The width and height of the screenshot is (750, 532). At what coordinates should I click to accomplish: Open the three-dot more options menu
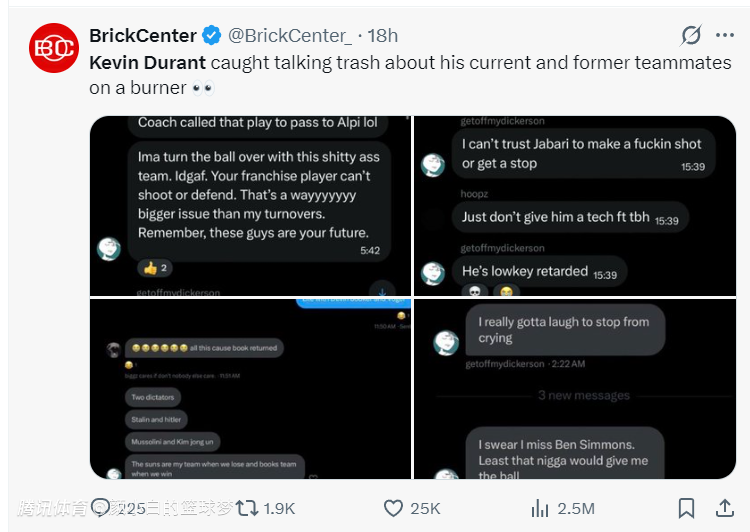(725, 36)
